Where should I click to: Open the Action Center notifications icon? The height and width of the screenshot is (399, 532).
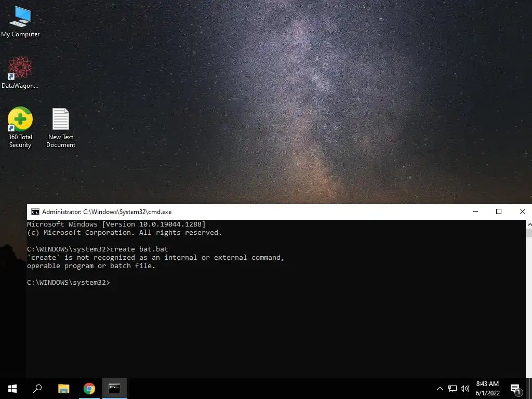tap(515, 389)
